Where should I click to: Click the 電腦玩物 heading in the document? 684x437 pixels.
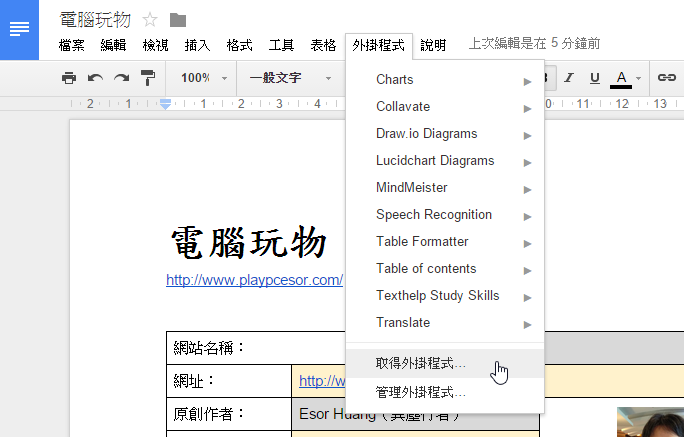(x=249, y=242)
